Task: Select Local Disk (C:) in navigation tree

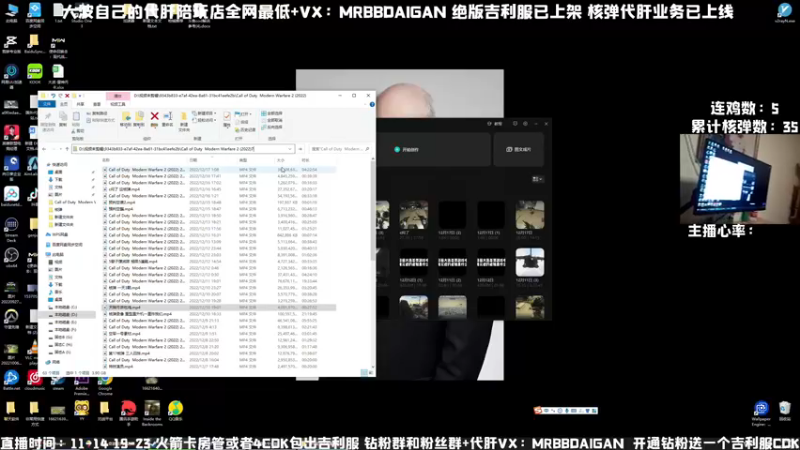Action: pos(65,307)
